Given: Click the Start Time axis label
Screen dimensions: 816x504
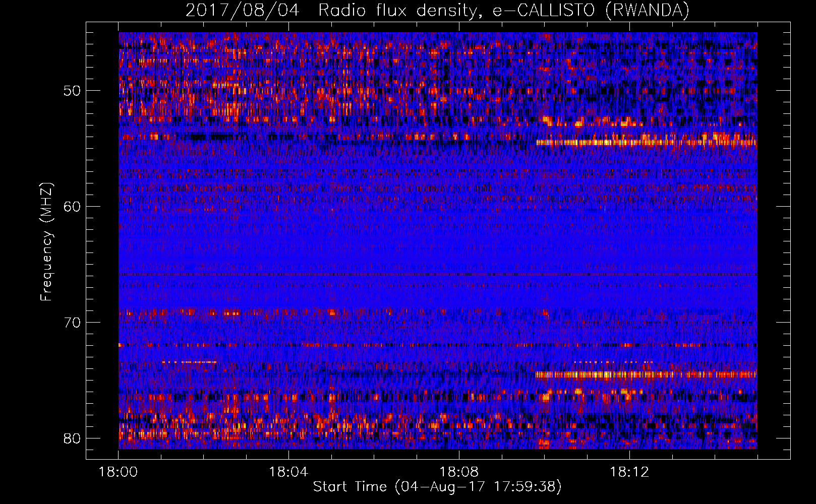Looking at the screenshot, I should [x=437, y=487].
